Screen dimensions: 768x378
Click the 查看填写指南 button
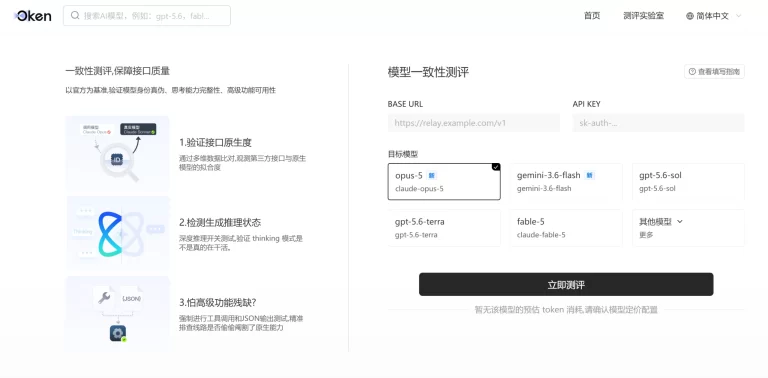[x=714, y=71]
